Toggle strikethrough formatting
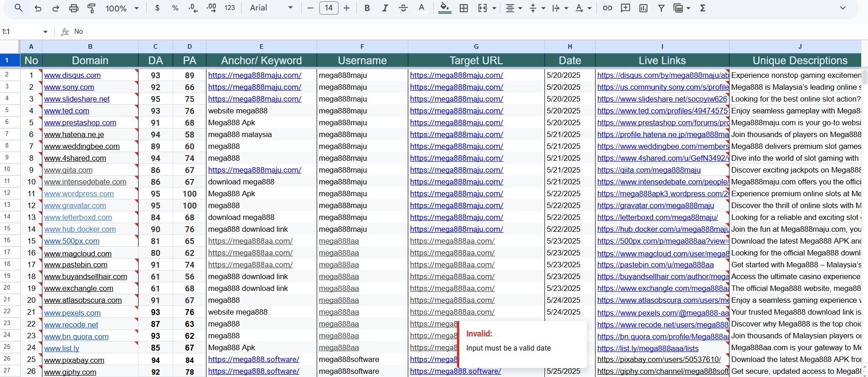 tap(403, 8)
